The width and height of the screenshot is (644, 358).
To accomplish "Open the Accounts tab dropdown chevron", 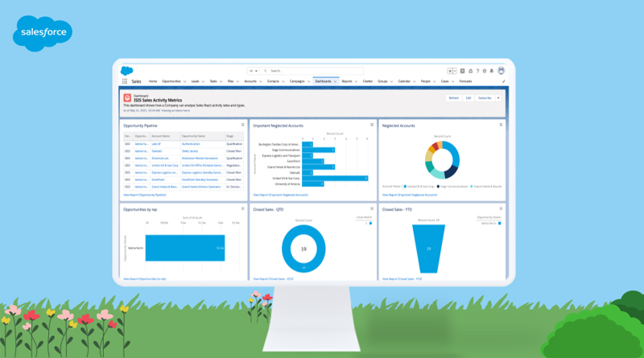I will pos(260,82).
